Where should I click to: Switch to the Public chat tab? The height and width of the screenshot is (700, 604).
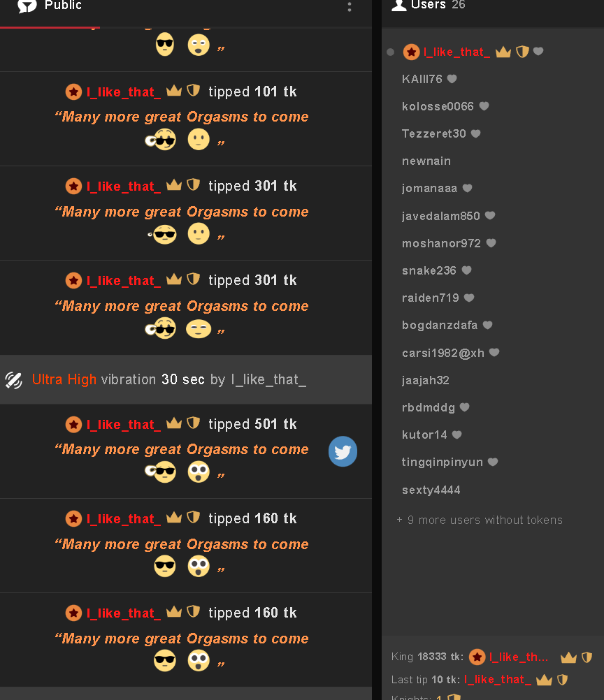click(x=50, y=6)
